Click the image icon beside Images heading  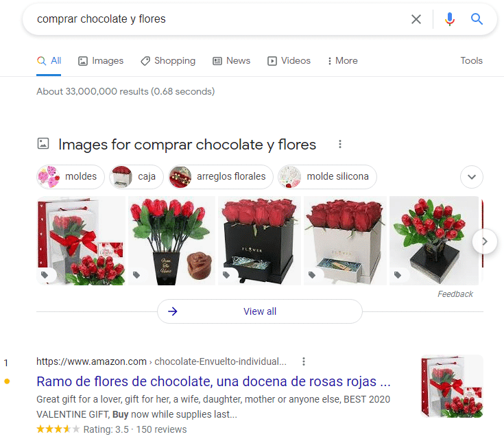tap(43, 144)
